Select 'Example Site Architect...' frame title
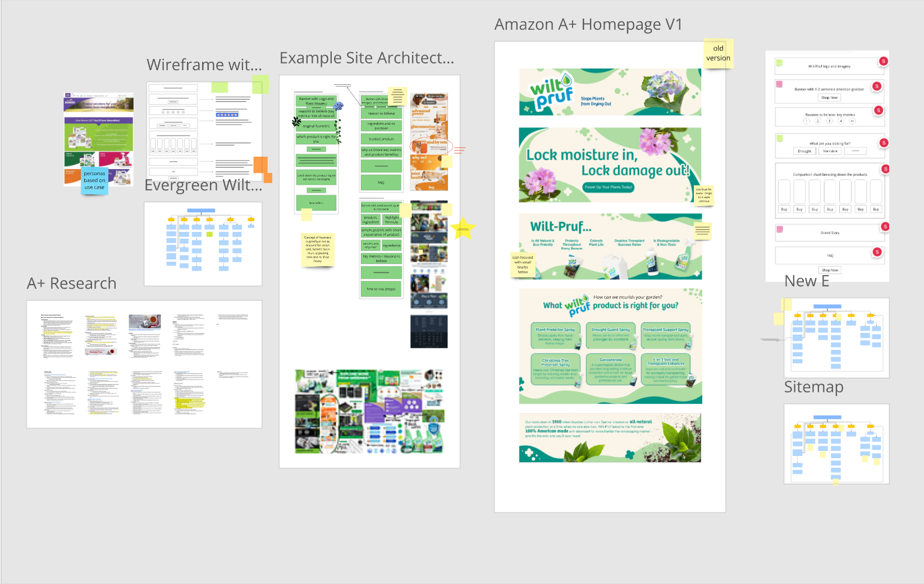 (x=367, y=58)
